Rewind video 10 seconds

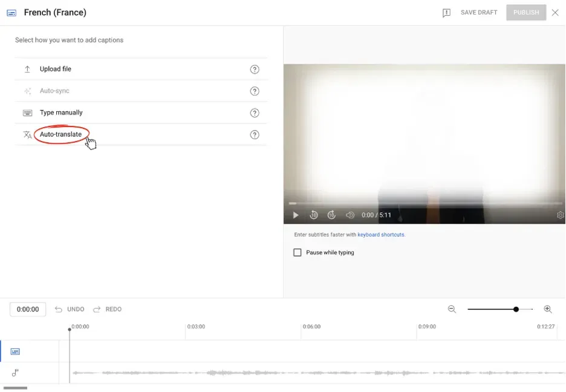point(314,215)
